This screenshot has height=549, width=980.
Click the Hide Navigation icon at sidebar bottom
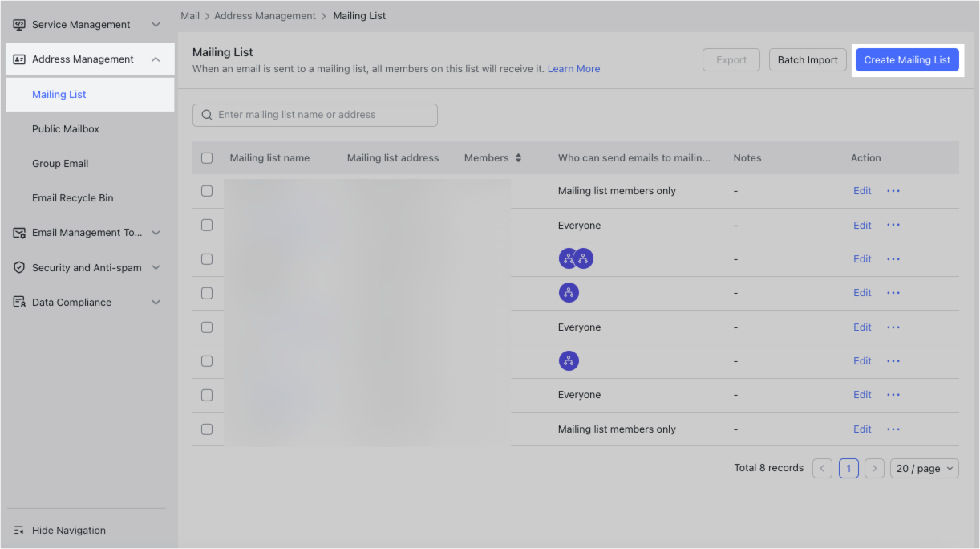click(x=18, y=530)
